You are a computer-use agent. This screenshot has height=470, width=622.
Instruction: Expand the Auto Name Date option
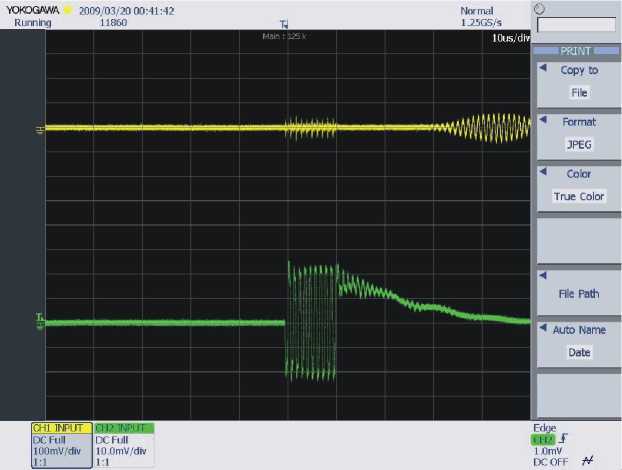coord(579,352)
